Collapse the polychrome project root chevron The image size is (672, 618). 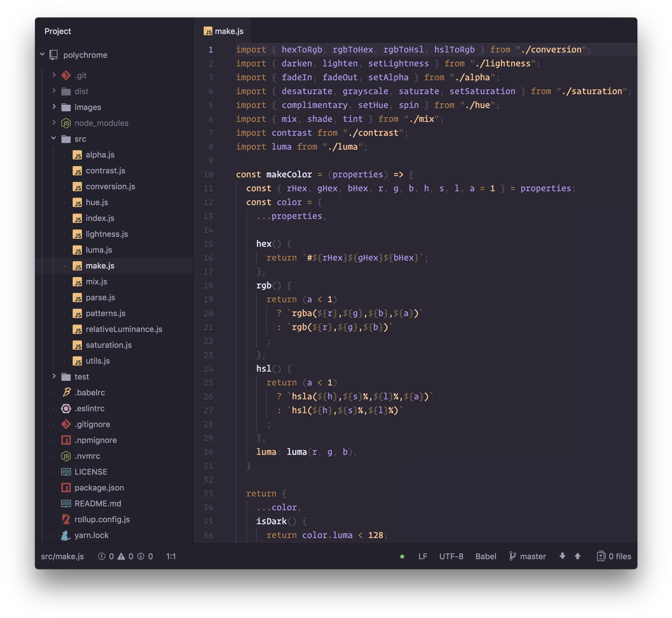tap(43, 54)
